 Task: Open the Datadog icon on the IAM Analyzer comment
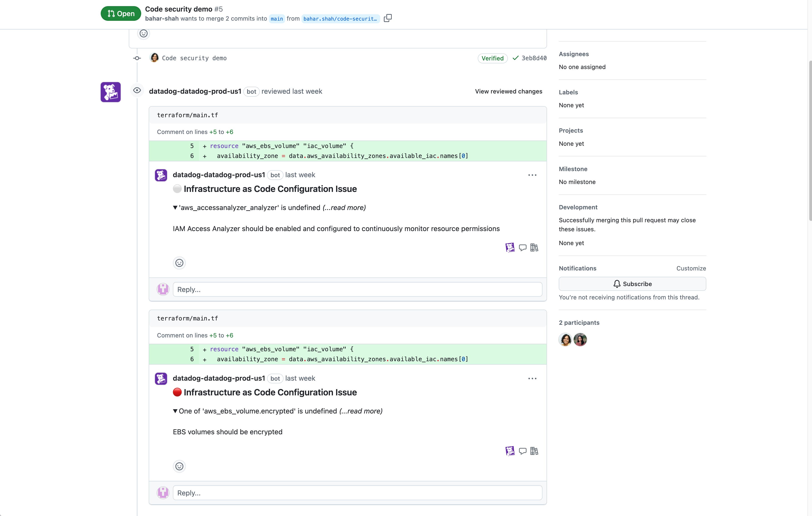pyautogui.click(x=510, y=247)
